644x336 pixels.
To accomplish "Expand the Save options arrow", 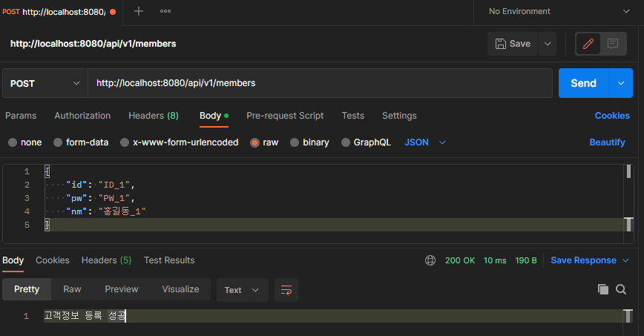I will pyautogui.click(x=548, y=44).
